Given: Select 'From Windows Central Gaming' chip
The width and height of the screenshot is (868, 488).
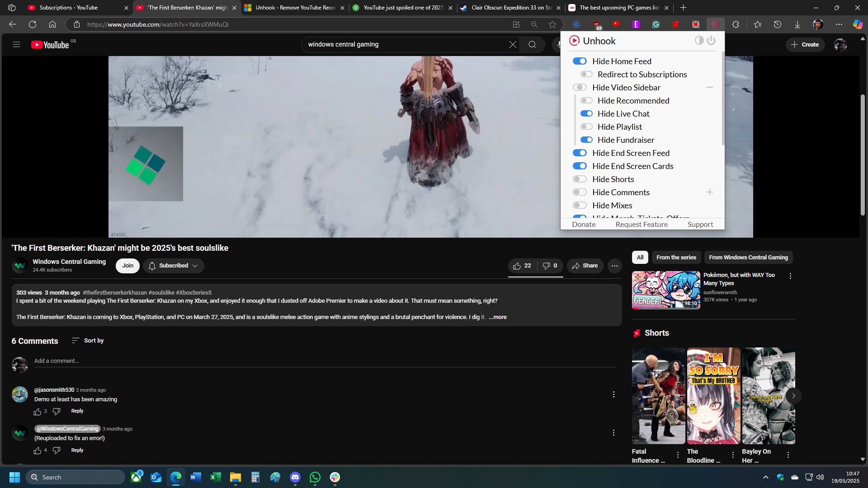Looking at the screenshot, I should [748, 258].
